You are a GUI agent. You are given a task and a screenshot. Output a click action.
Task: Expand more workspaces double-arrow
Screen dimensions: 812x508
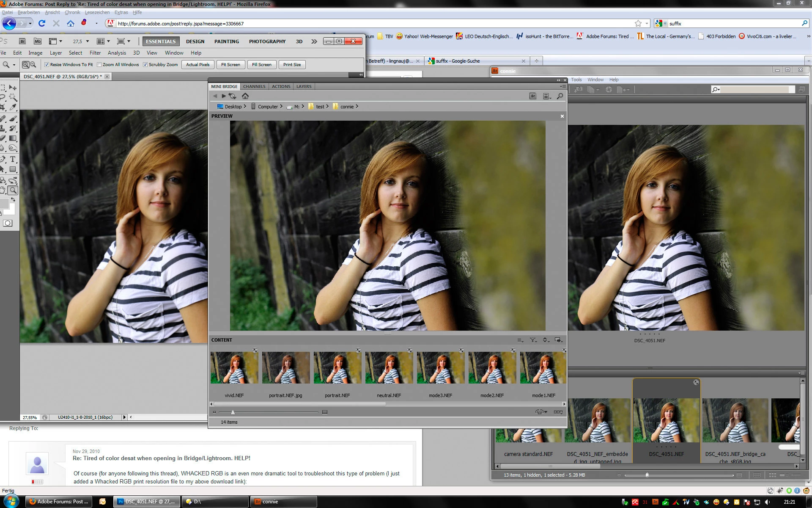[314, 41]
